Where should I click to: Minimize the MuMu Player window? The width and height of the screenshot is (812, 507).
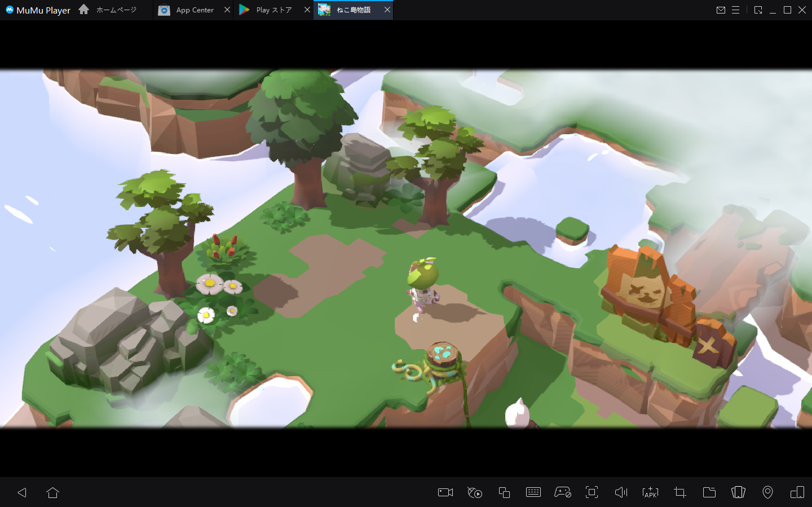773,10
